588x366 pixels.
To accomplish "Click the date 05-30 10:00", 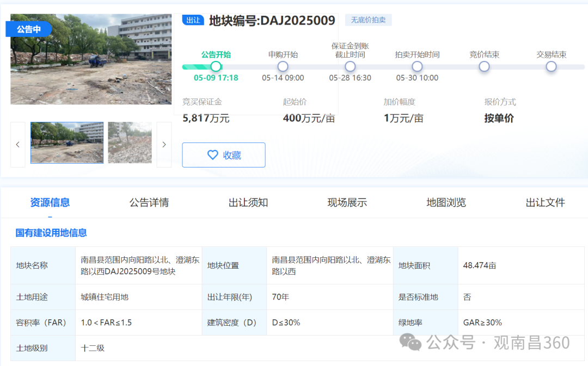I will point(417,78).
